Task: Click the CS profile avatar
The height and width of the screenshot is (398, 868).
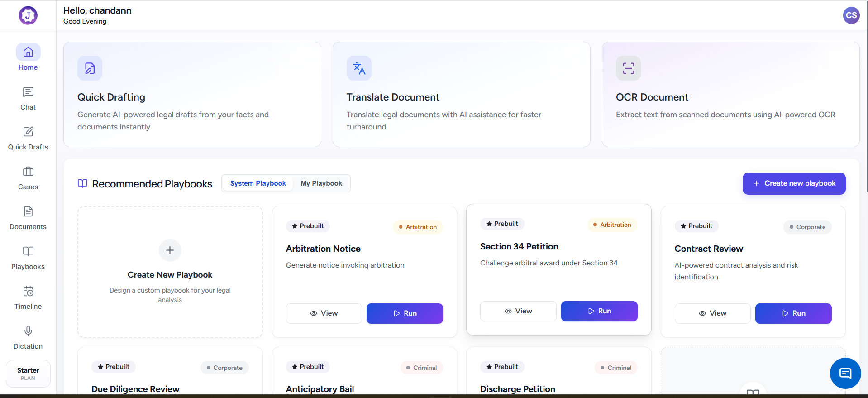Action: click(x=851, y=15)
